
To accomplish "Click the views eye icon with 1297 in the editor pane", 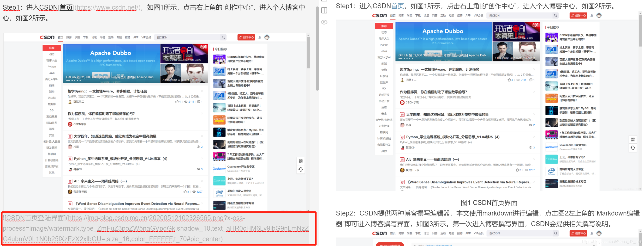I will click(x=194, y=192).
